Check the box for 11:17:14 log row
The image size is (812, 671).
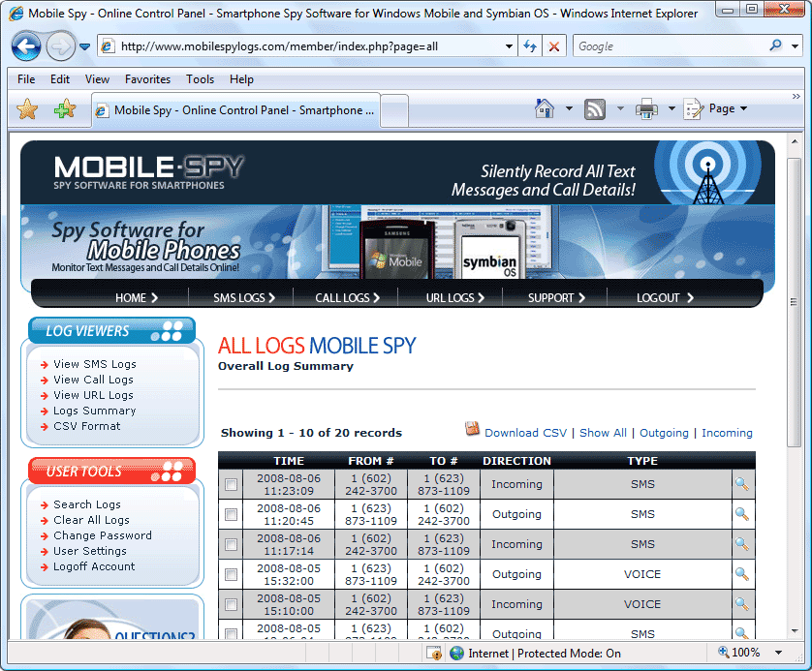(x=231, y=544)
